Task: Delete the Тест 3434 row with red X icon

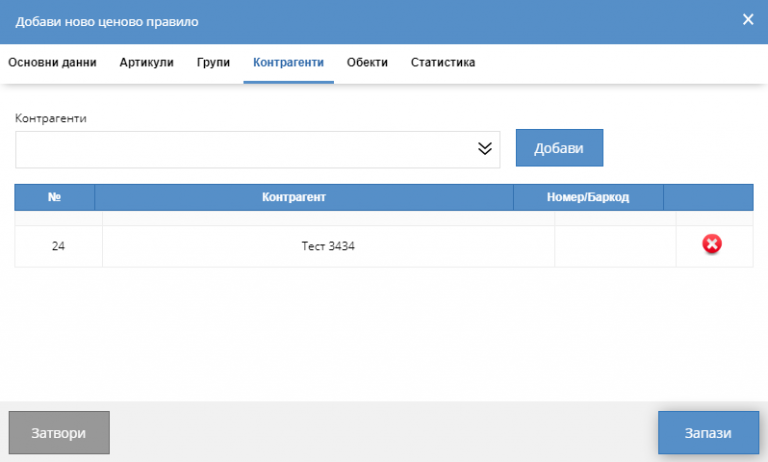Action: [713, 244]
